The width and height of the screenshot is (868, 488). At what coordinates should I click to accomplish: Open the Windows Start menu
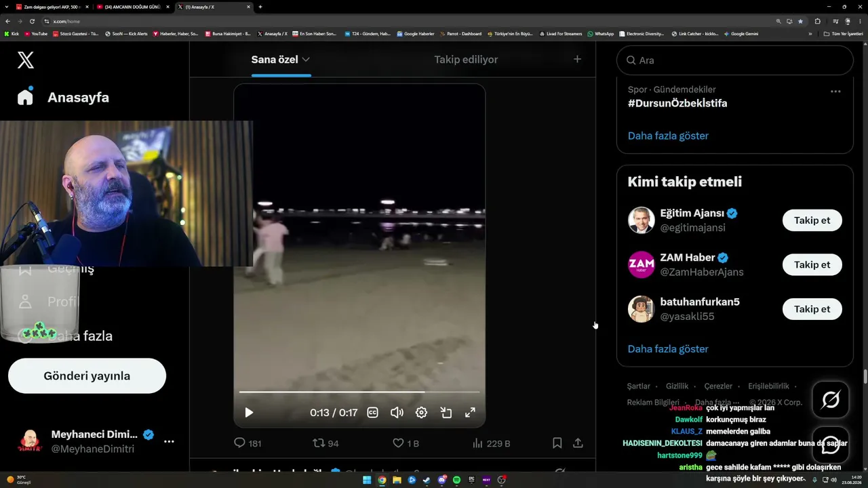point(367,480)
